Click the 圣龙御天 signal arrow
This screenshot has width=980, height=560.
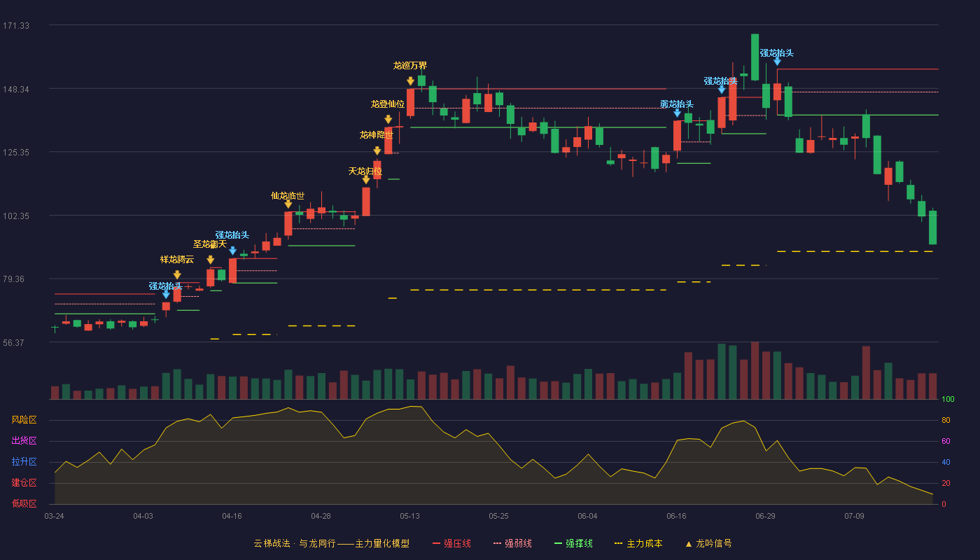point(211,260)
